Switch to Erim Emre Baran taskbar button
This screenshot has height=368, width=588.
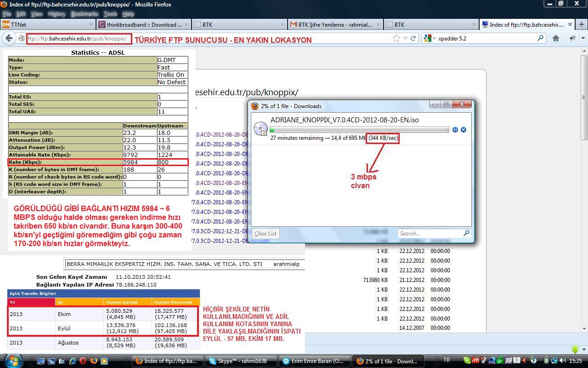coord(315,361)
